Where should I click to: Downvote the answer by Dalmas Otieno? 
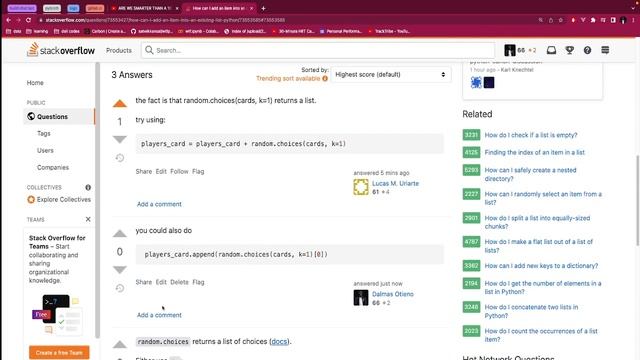pos(120,270)
